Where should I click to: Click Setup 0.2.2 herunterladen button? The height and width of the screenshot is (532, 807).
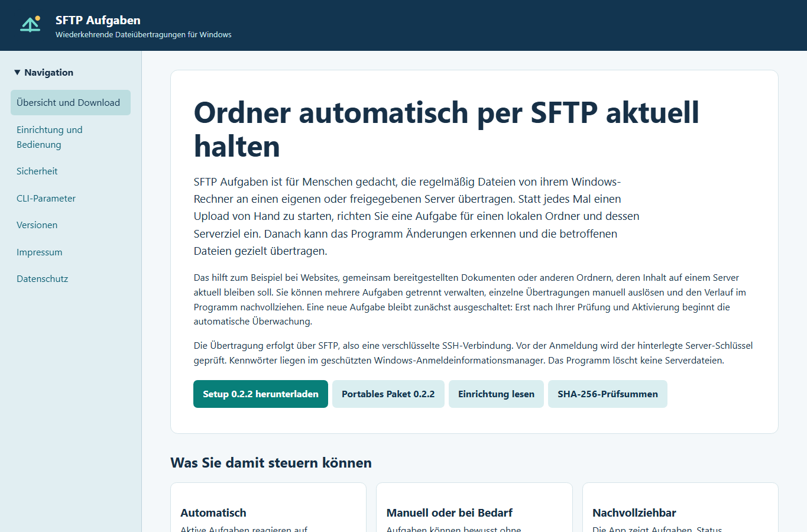coord(261,394)
